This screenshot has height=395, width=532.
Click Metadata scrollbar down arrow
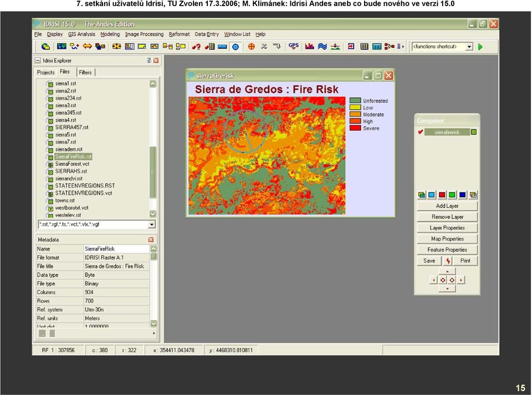pyautogui.click(x=154, y=323)
